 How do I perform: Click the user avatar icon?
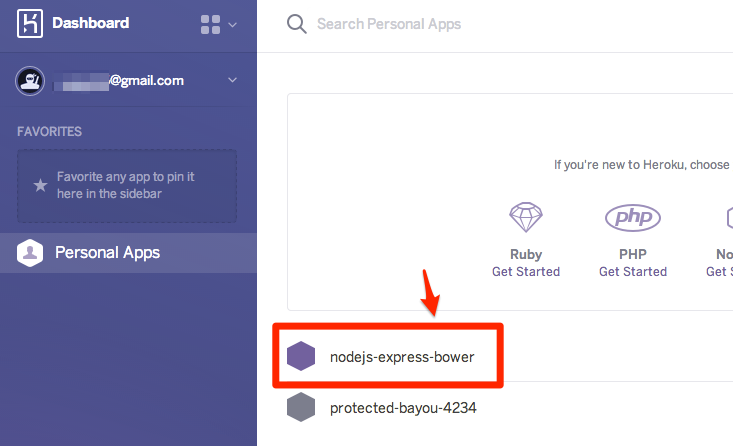coord(30,80)
